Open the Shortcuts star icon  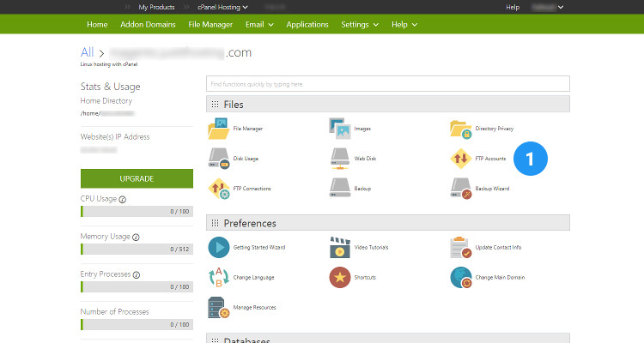[340, 277]
